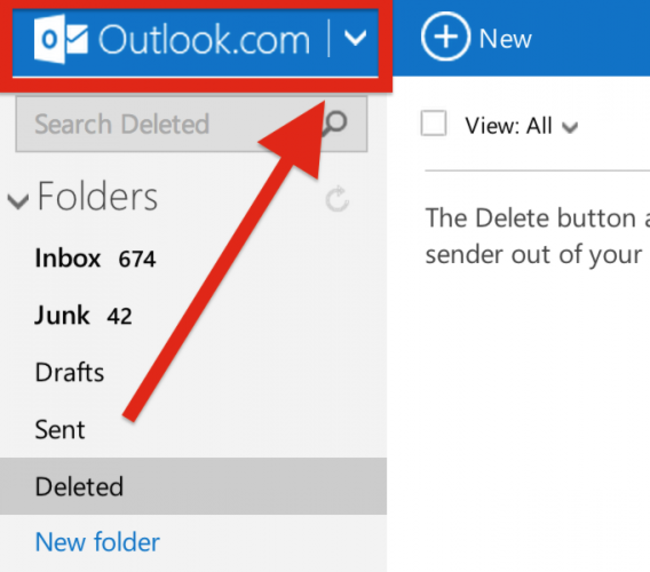Click the Folders heading text

tap(97, 196)
